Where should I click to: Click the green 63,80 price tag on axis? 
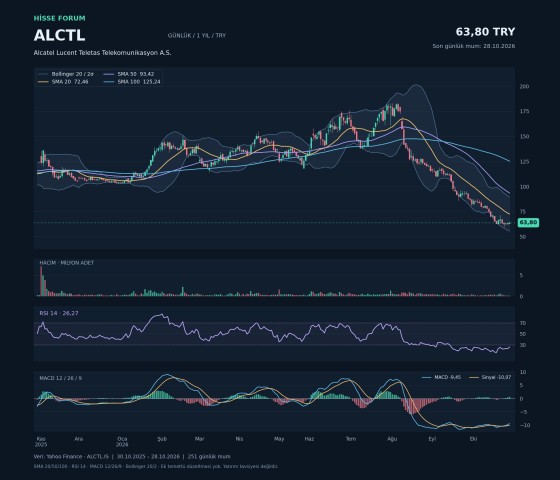point(528,222)
